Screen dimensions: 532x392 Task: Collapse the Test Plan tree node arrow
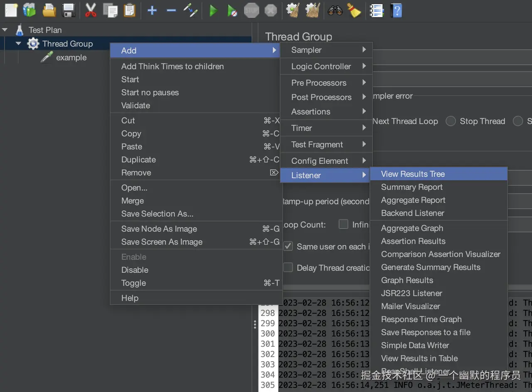[x=5, y=30]
